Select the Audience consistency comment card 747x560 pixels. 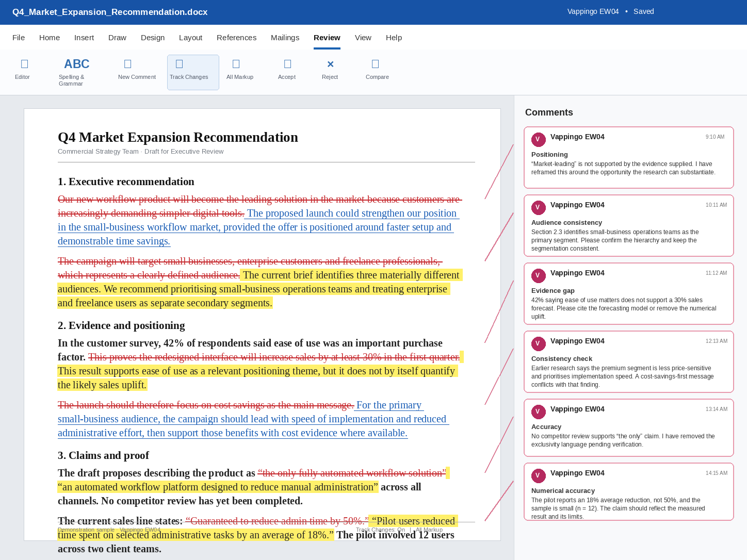pyautogui.click(x=629, y=226)
